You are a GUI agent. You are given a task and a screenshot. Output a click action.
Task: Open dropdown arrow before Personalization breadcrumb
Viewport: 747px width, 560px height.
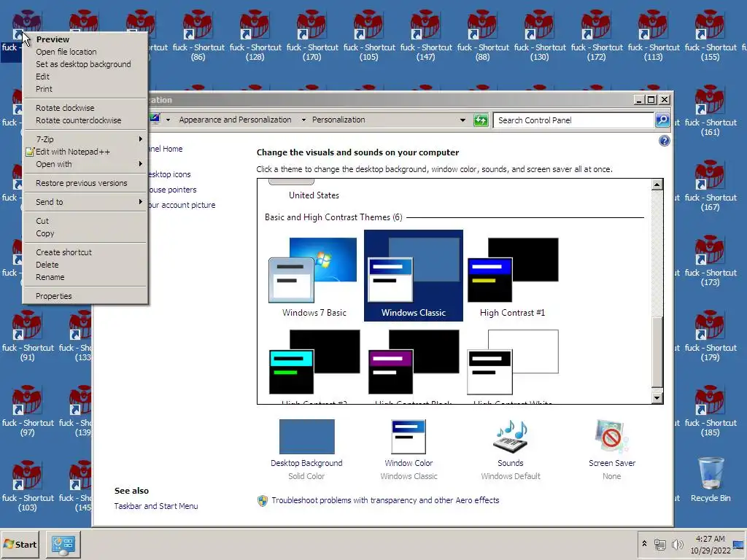pos(303,120)
